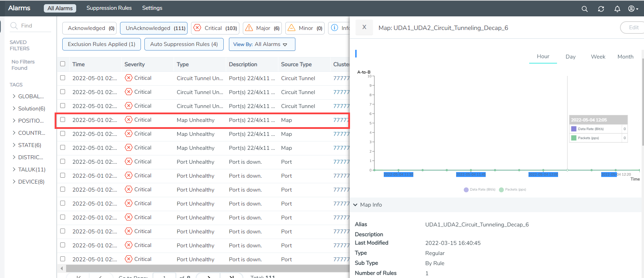644x278 pixels.
Task: Open the View By All Alarms dropdown
Action: (x=262, y=44)
